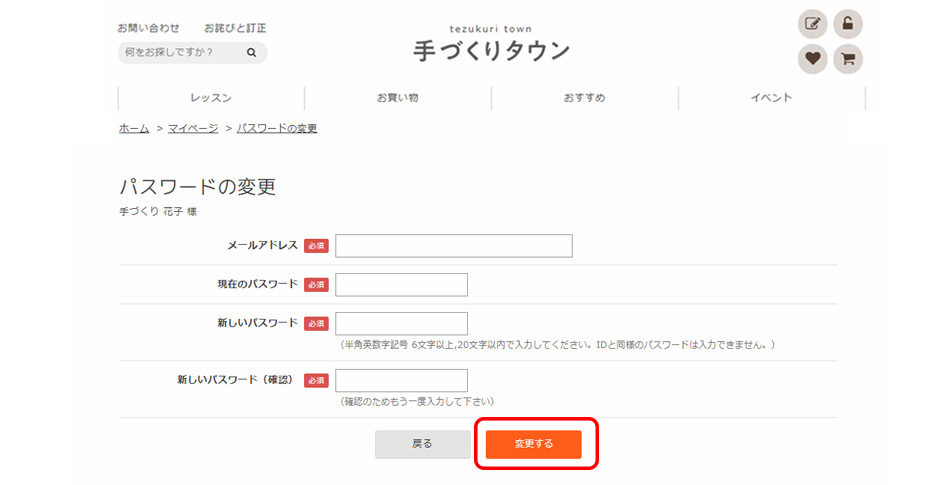Open the pencil-and-note registration icon
The height and width of the screenshot is (485, 950).
pyautogui.click(x=813, y=24)
